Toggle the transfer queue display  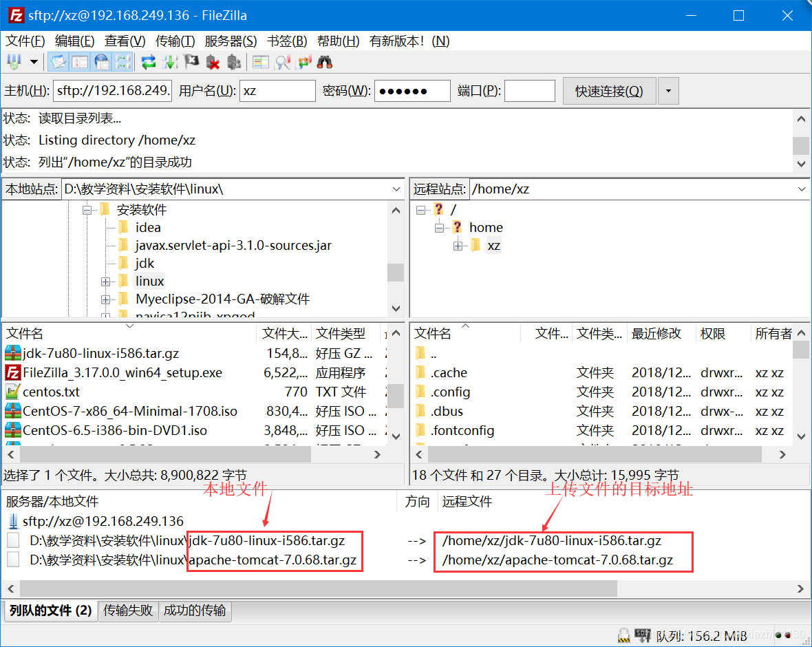pos(123,62)
